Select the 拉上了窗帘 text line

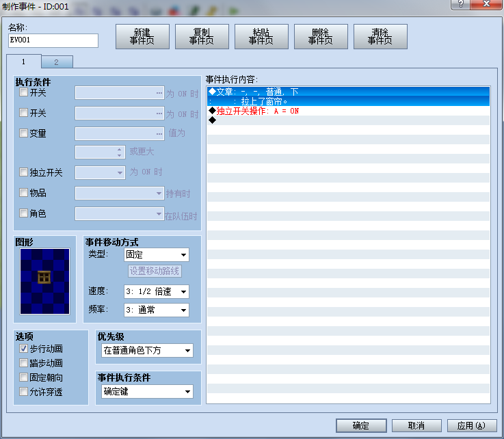point(349,101)
